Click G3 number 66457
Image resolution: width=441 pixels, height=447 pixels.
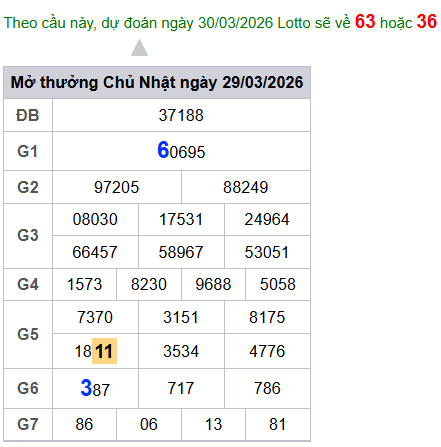(95, 252)
